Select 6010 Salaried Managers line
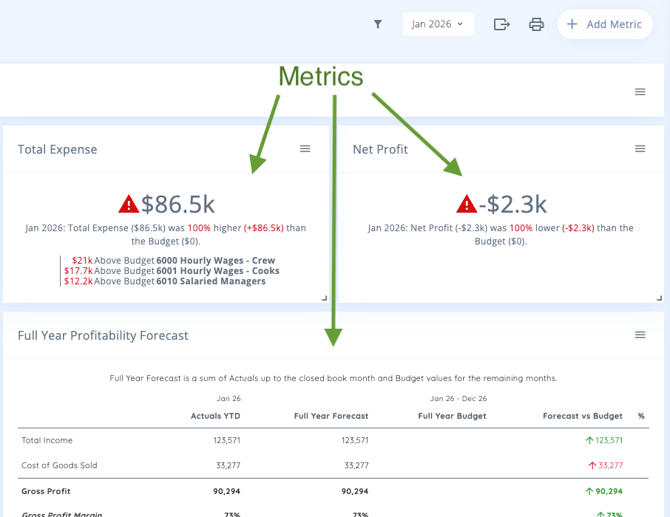This screenshot has height=517, width=670. (210, 282)
